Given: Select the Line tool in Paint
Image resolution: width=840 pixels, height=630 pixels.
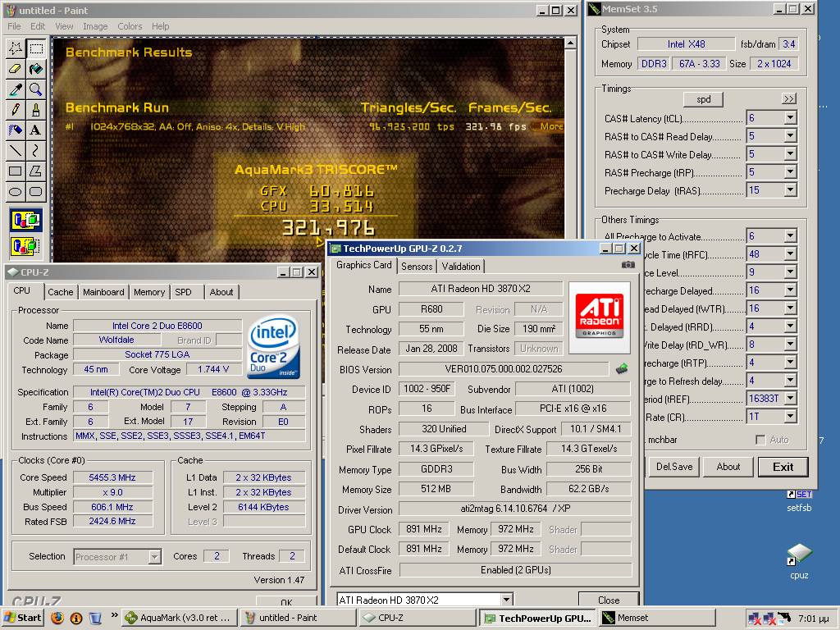Looking at the screenshot, I should [16, 150].
